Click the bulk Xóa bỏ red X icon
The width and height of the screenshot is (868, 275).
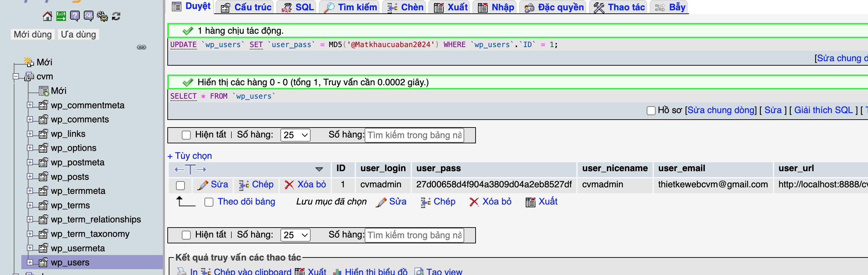(x=474, y=202)
